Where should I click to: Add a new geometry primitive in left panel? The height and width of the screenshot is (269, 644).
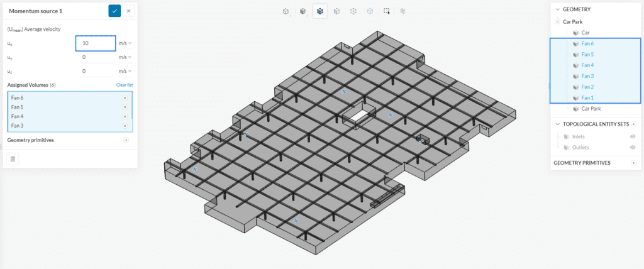pyautogui.click(x=126, y=140)
